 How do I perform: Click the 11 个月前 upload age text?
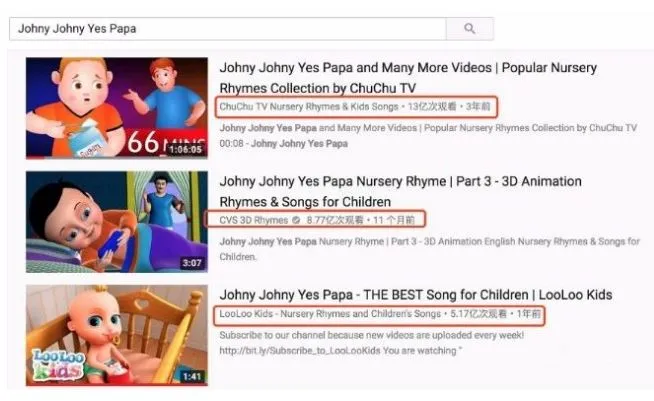pos(394,220)
